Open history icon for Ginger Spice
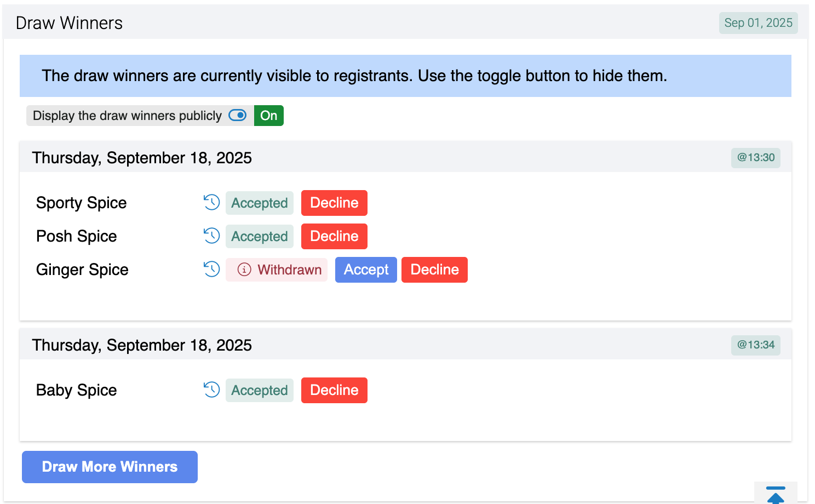 click(x=211, y=269)
